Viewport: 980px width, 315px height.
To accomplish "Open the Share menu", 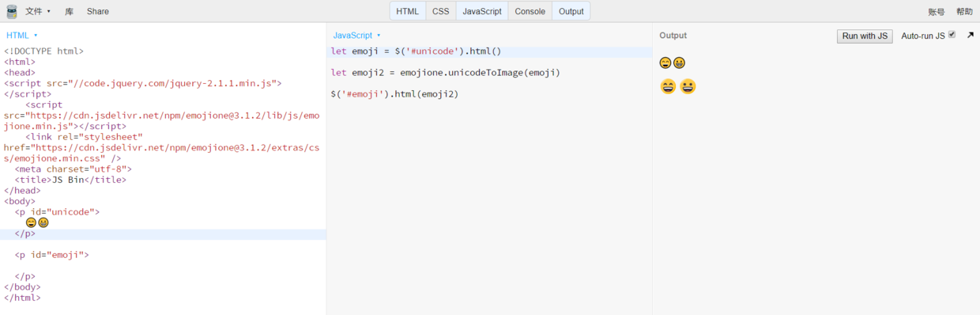I will pyautogui.click(x=98, y=11).
